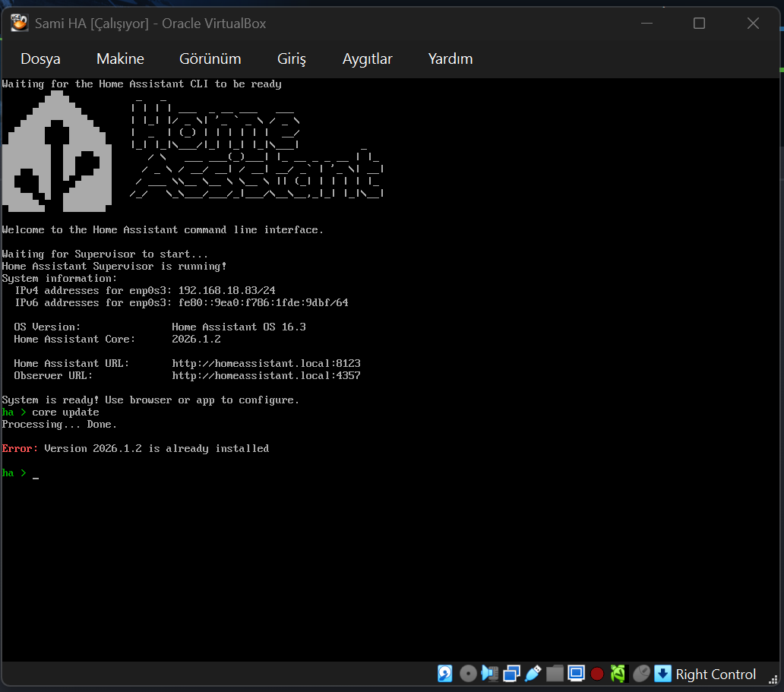Click the audio speaker status icon

[x=489, y=674]
